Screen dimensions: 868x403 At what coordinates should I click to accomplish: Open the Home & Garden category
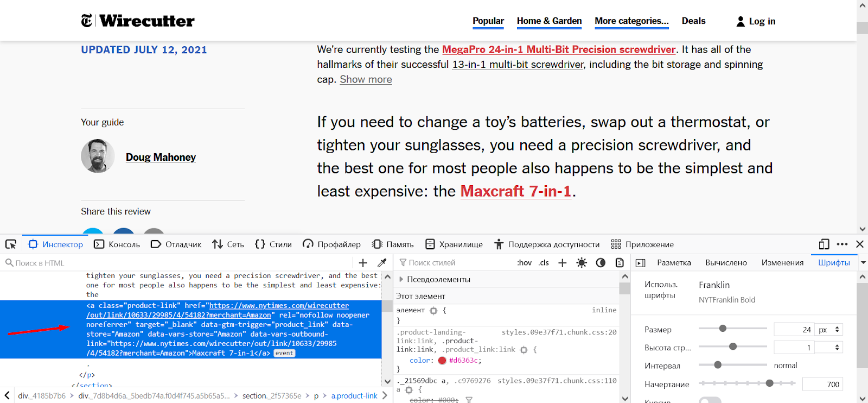[549, 21]
